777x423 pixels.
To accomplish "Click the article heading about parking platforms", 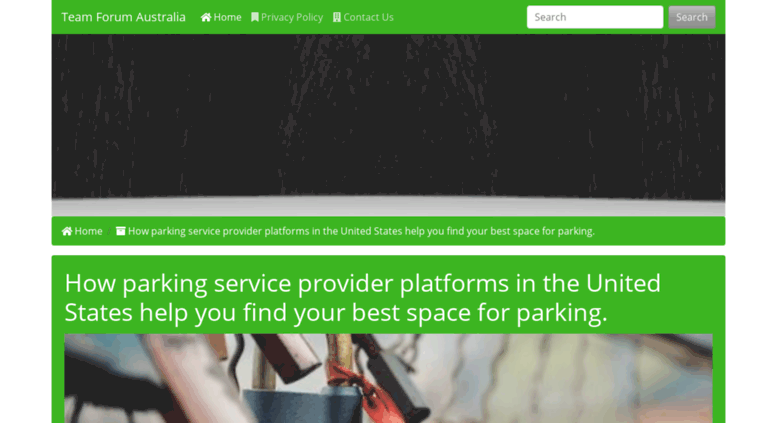I will point(362,298).
